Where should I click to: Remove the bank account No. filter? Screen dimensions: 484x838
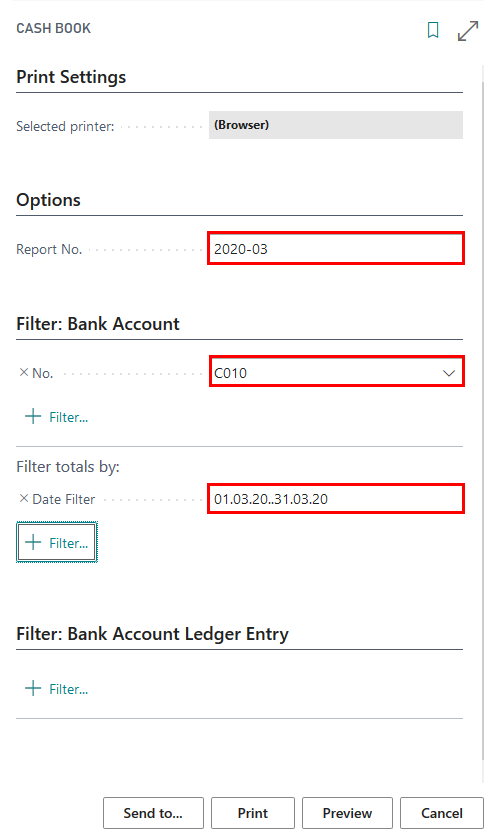pyautogui.click(x=24, y=373)
